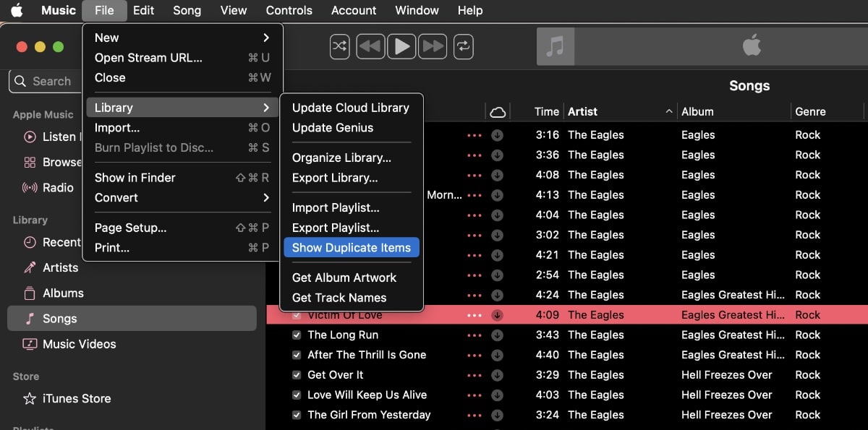Download the Victim Of Love track
This screenshot has height=430, width=868.
coord(497,315)
